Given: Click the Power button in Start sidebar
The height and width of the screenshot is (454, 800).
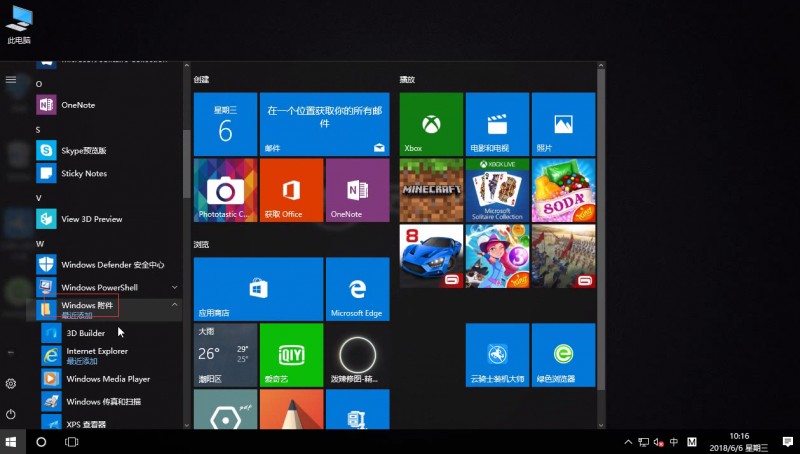Looking at the screenshot, I should coord(11,414).
